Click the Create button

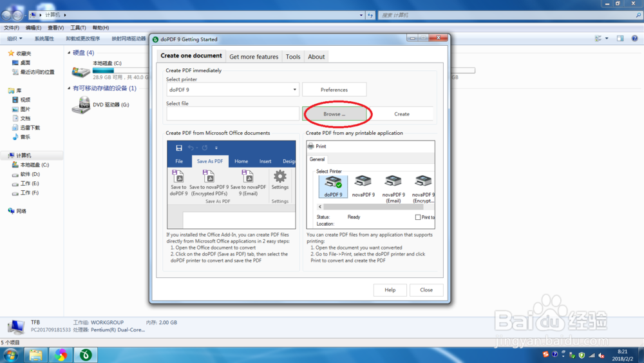[x=401, y=114]
